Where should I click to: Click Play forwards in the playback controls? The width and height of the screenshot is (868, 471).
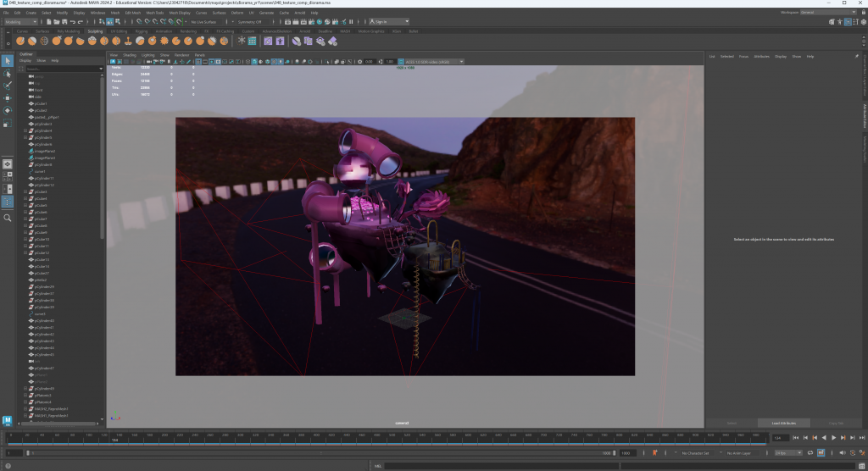click(834, 438)
